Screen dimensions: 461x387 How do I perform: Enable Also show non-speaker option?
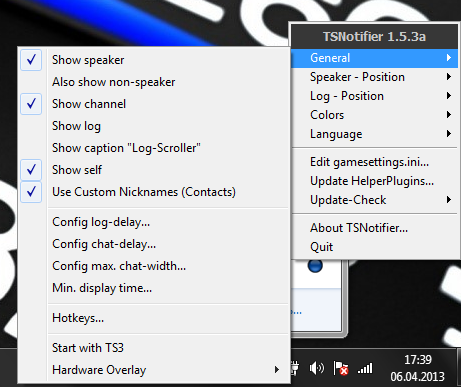coord(153,82)
